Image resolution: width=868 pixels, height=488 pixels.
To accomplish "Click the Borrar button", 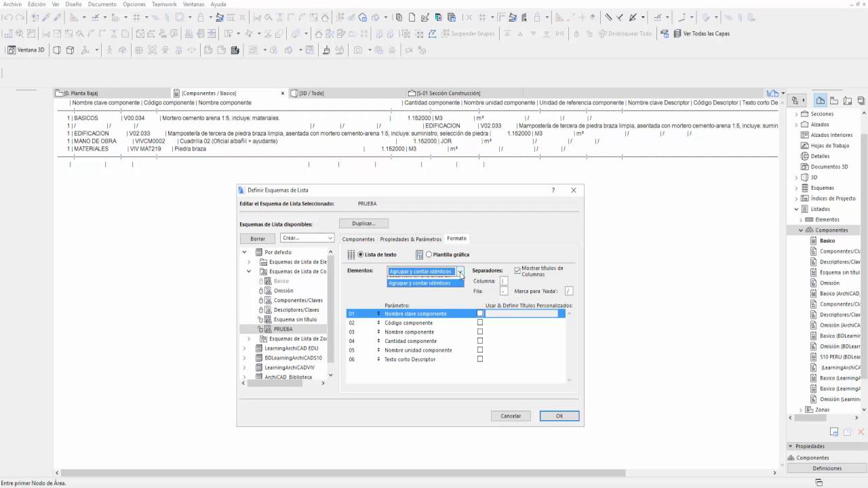I will [258, 239].
